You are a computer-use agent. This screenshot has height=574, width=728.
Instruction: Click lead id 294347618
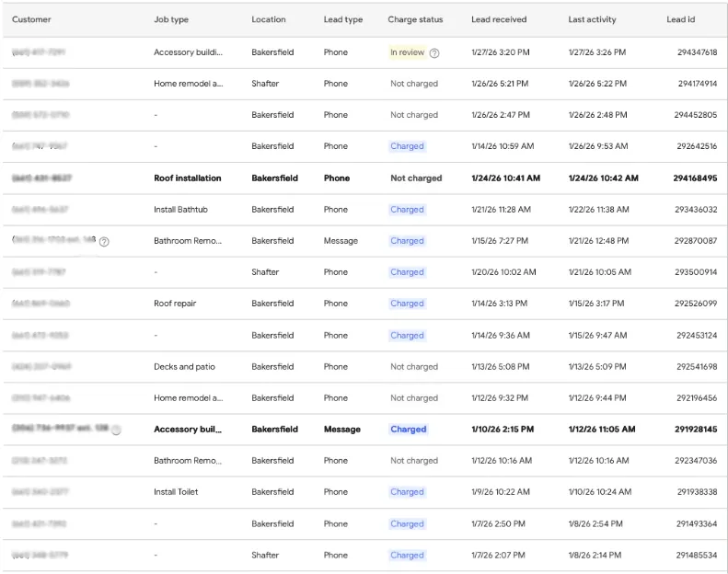[695, 52]
